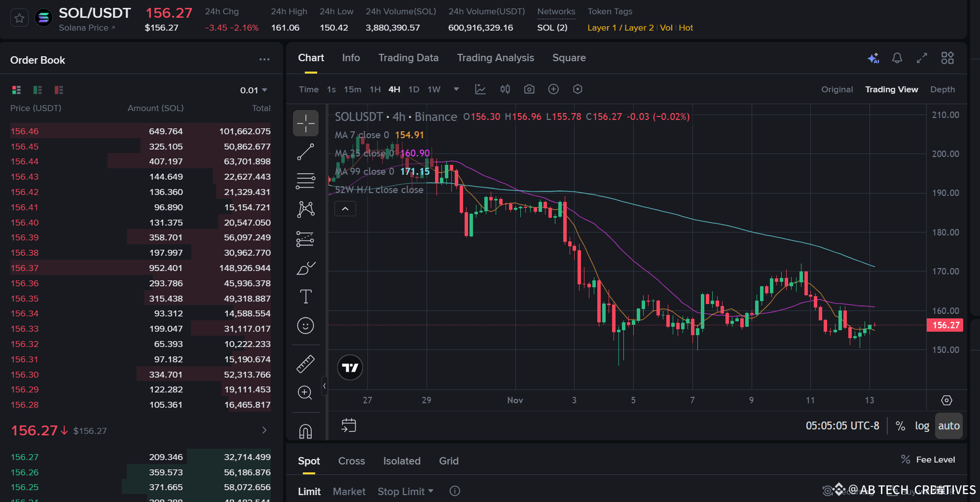Screen dimensions: 980x502
Task: Select the Text annotation tool
Action: pyautogui.click(x=306, y=297)
